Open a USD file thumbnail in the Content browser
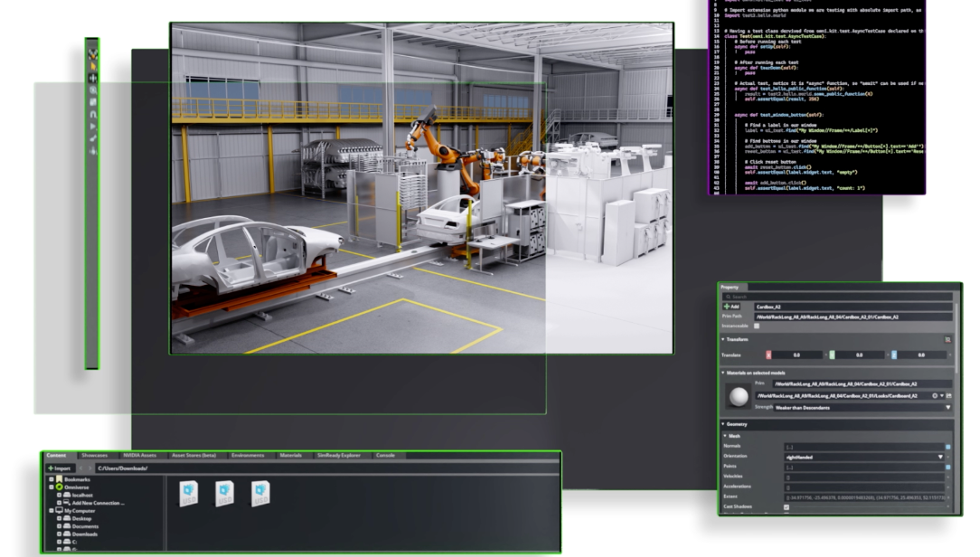 (190, 494)
